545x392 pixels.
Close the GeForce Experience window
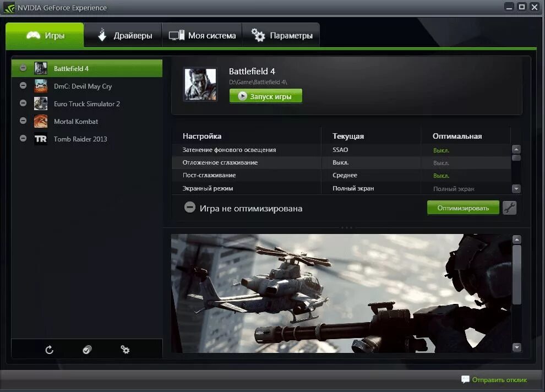click(535, 7)
